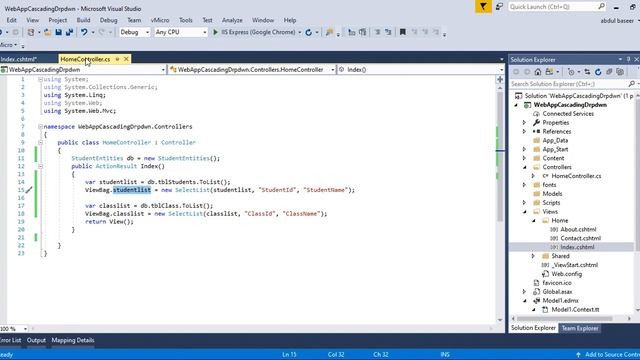640x360 pixels.
Task: Click Add to Source Control arrow icon
Action: tap(578, 355)
